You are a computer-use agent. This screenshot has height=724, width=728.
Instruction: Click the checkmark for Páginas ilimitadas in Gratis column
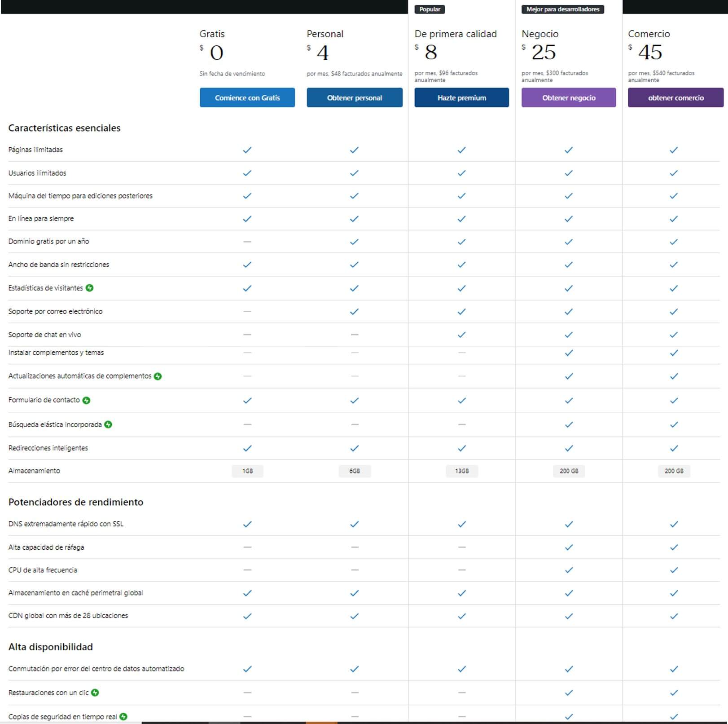247,150
